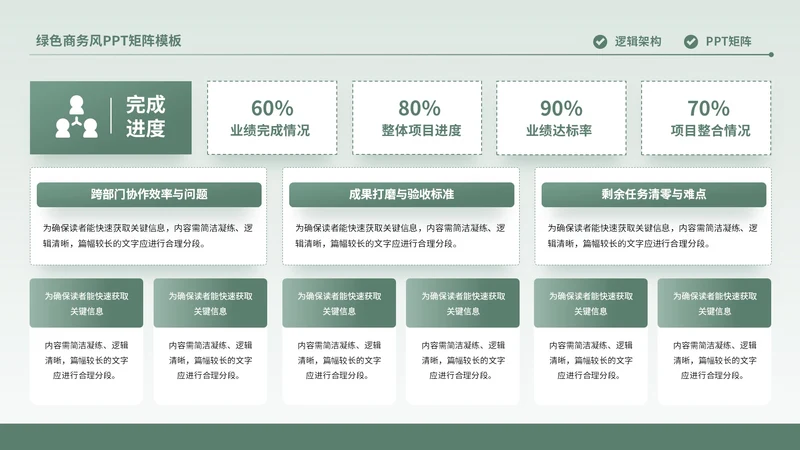Select the 80% figure
The width and height of the screenshot is (800, 450).
(419, 108)
